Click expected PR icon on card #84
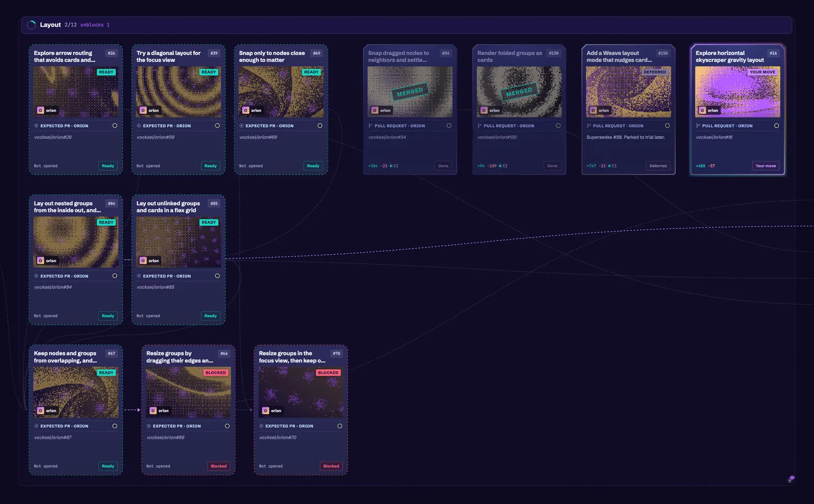This screenshot has height=504, width=814. (x=36, y=276)
